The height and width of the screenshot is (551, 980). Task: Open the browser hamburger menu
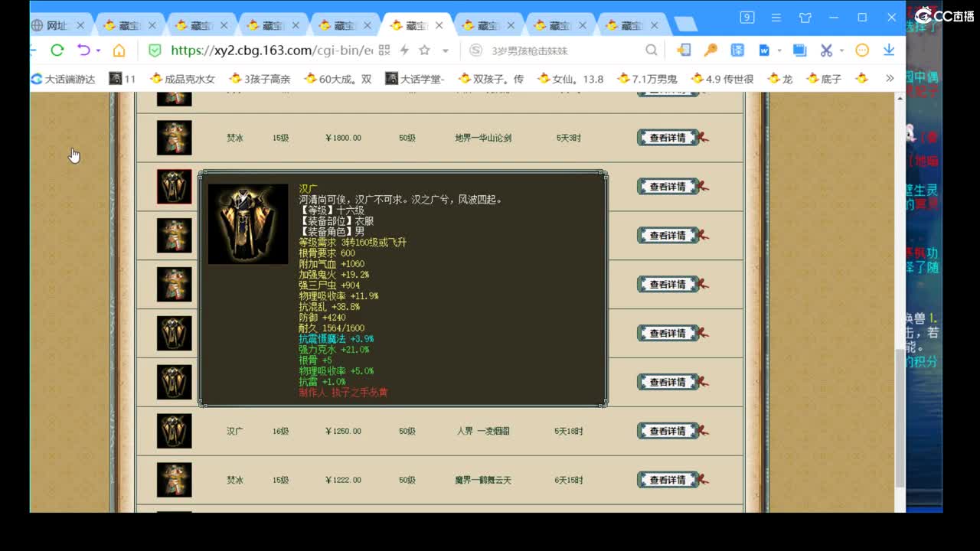click(776, 17)
